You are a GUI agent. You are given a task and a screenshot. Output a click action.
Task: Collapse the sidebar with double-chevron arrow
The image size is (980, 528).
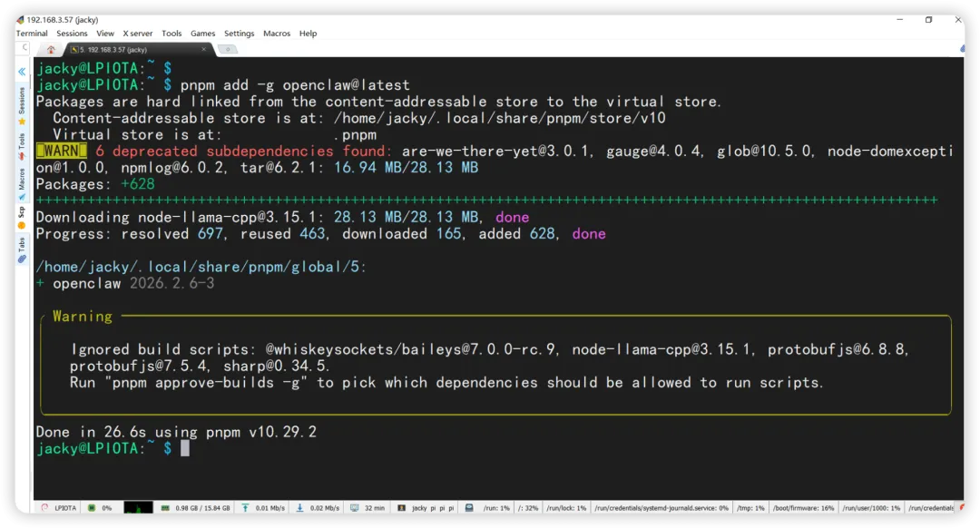coord(22,72)
